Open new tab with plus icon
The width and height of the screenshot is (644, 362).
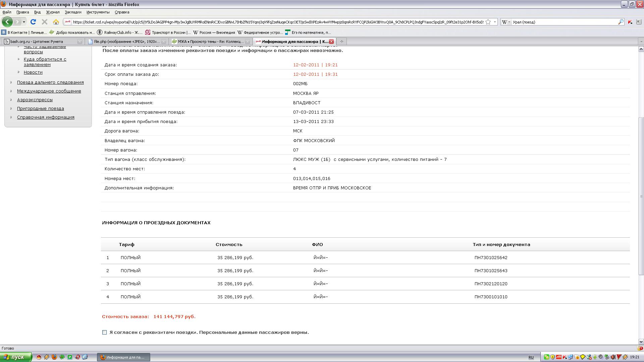[341, 42]
